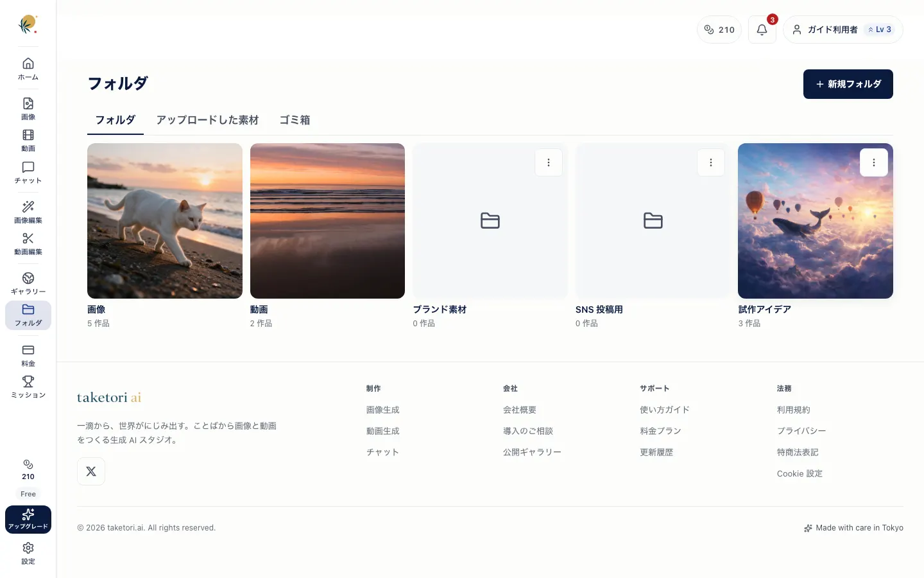Open the 試作アイデア whale thumbnail

(x=816, y=221)
